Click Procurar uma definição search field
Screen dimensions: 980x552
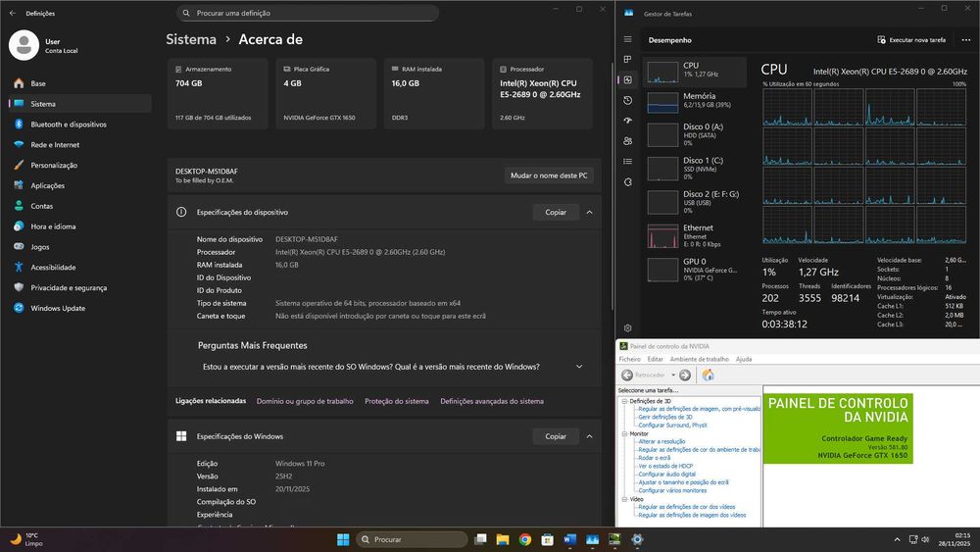(x=308, y=13)
